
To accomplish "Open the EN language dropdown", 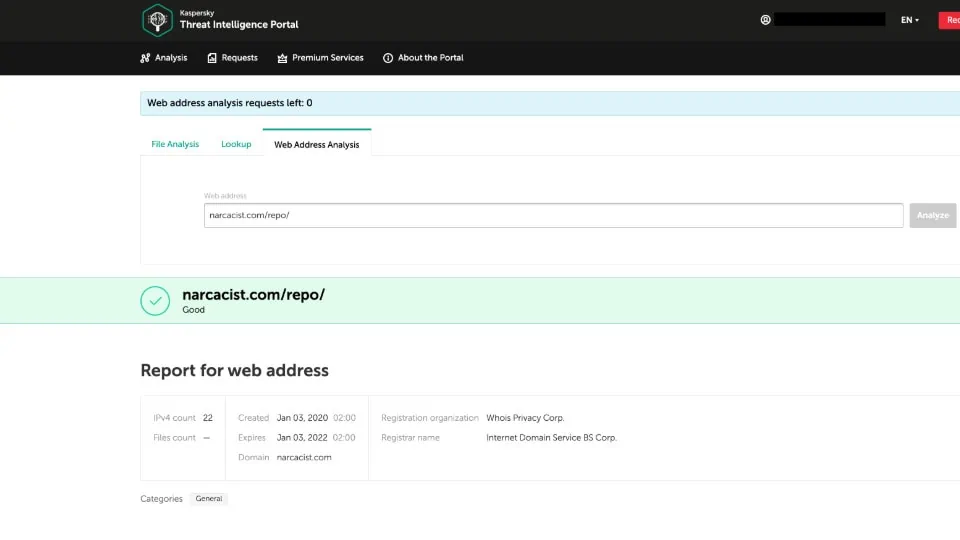I will coord(910,20).
